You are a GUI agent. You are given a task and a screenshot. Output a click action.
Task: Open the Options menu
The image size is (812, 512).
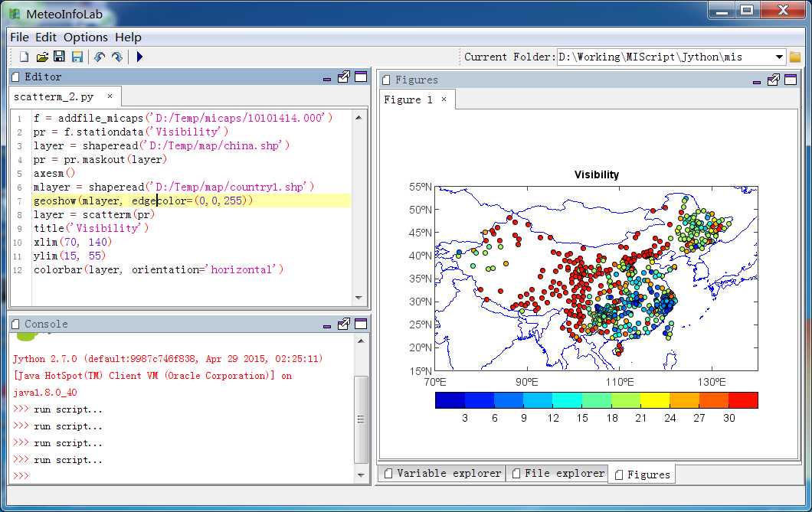[x=86, y=38]
